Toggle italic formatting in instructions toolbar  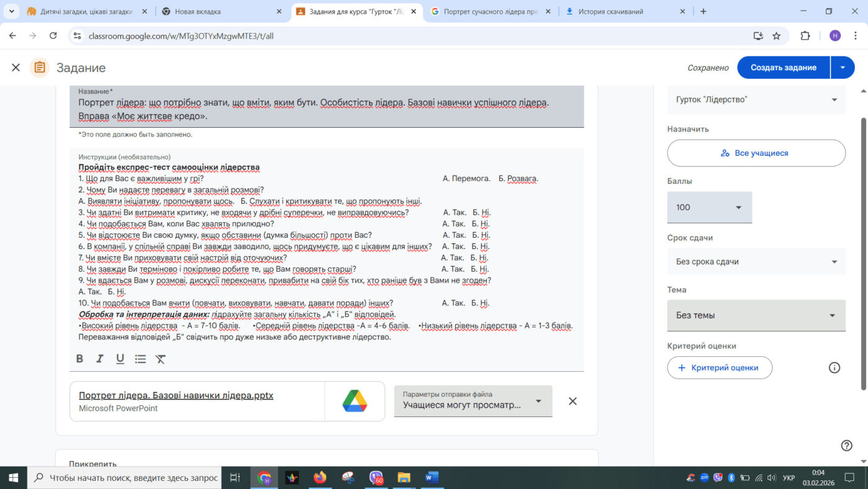tap(99, 359)
